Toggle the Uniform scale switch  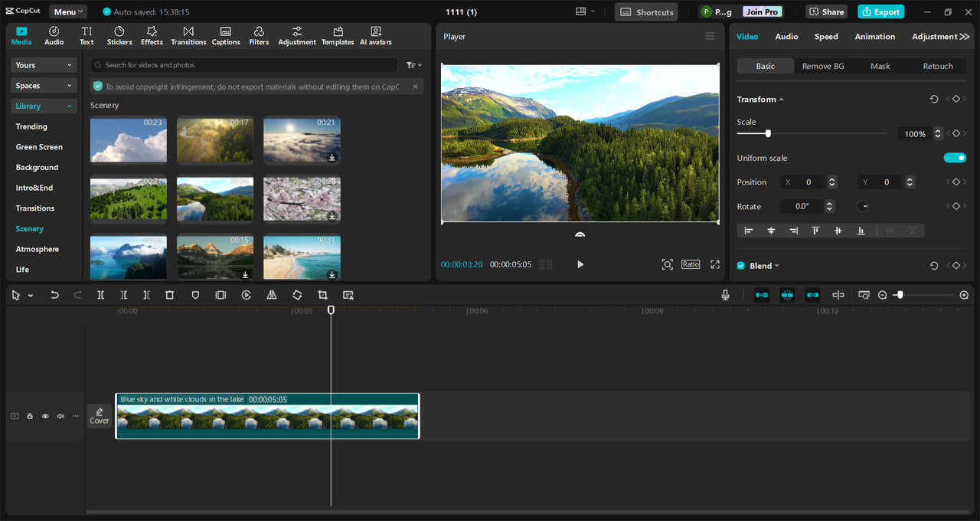[x=955, y=158]
